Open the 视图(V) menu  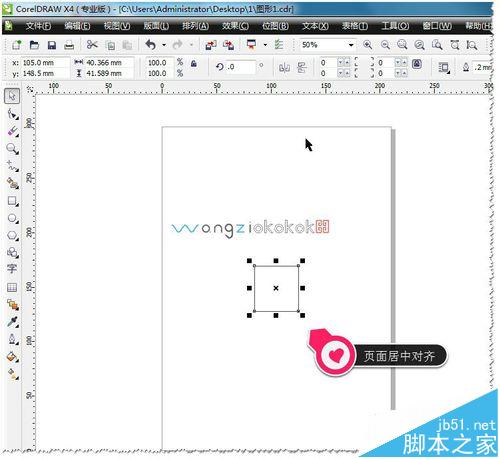pos(117,26)
